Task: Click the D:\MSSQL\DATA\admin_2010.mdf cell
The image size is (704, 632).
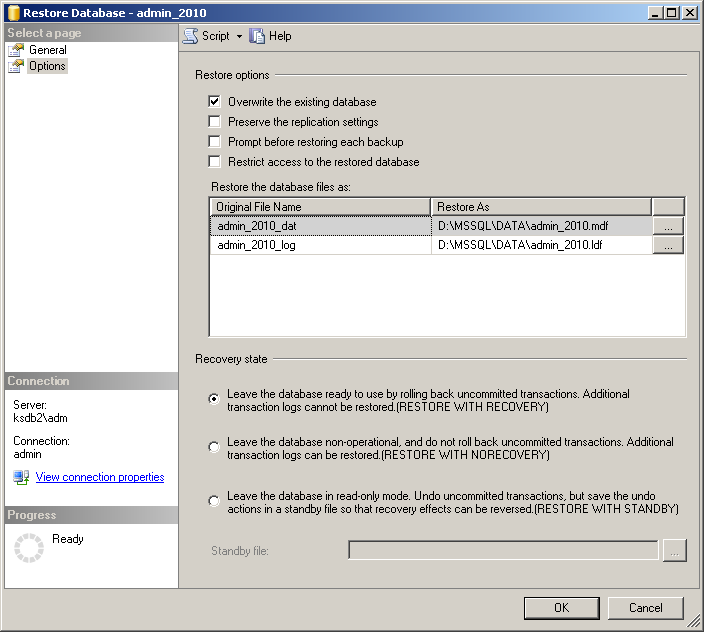Action: [x=542, y=226]
